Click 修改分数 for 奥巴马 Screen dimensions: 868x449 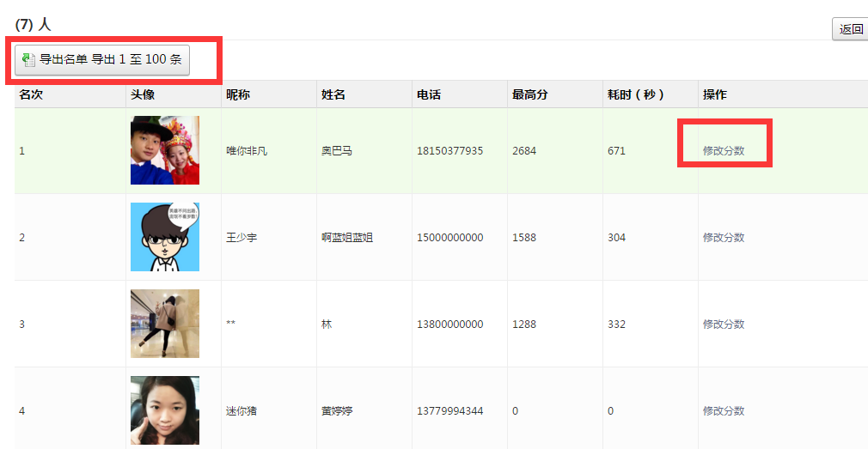(723, 150)
